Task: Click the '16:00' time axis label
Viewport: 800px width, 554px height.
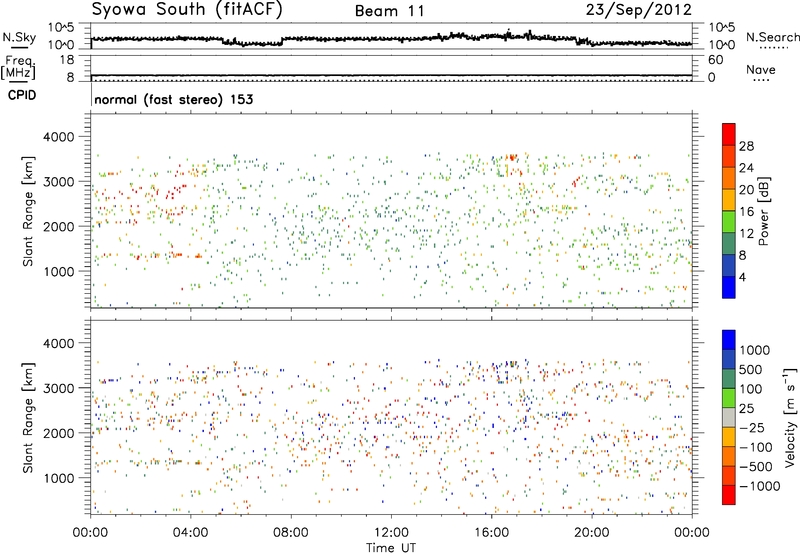Action: 491,533
